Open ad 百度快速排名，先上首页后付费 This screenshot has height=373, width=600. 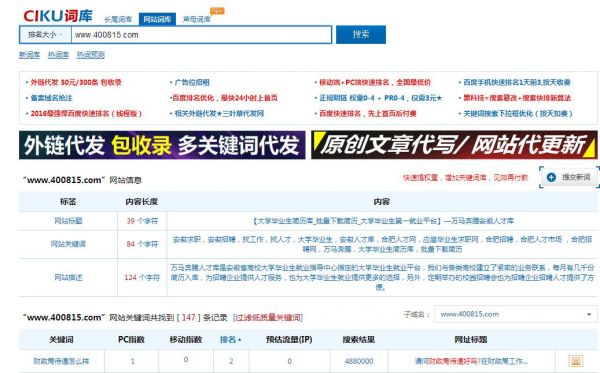click(368, 114)
